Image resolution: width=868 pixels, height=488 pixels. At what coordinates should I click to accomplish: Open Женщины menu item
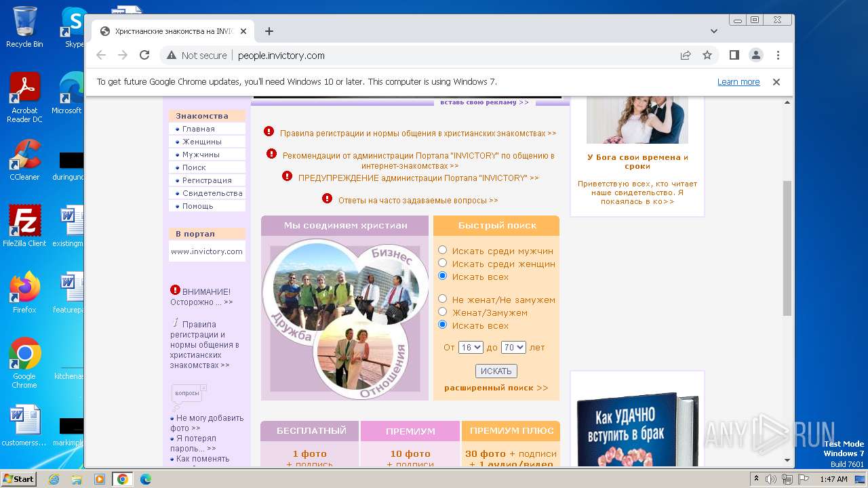[202, 142]
